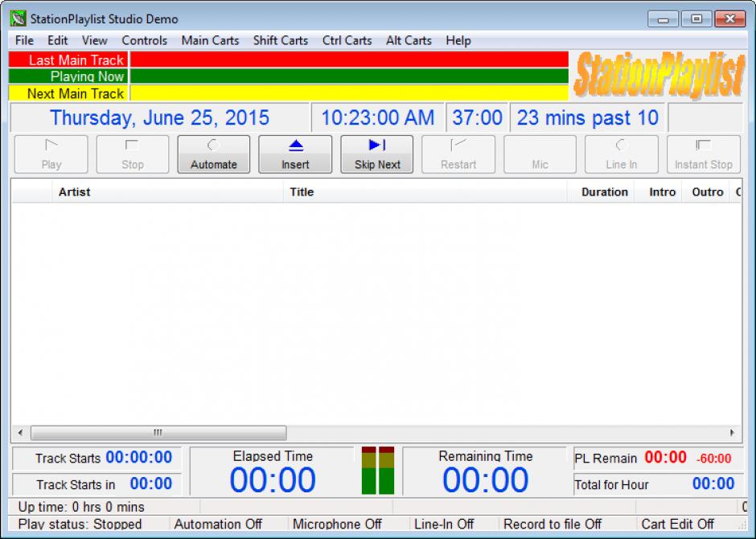This screenshot has width=756, height=539.
Task: Click the red -60:00 value
Action: [x=713, y=459]
